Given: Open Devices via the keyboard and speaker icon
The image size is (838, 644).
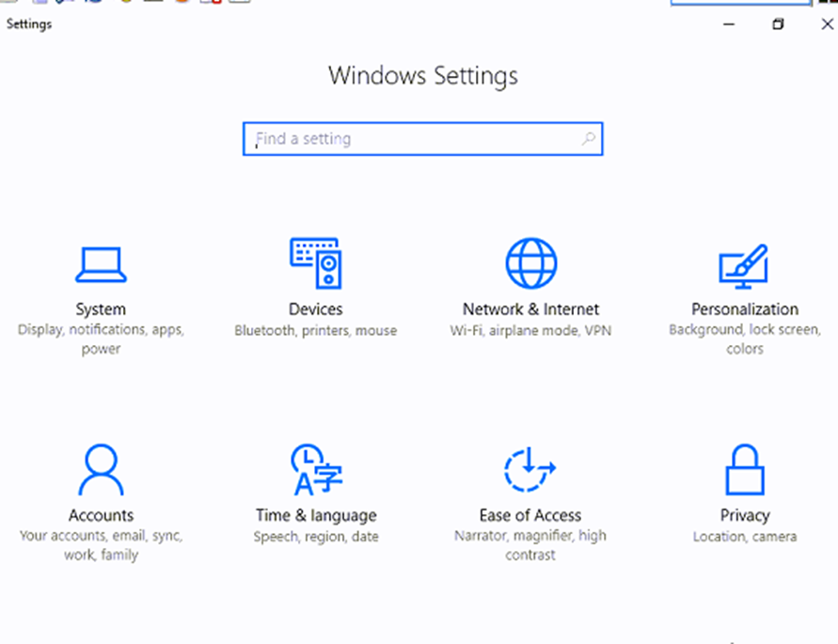Looking at the screenshot, I should [315, 263].
